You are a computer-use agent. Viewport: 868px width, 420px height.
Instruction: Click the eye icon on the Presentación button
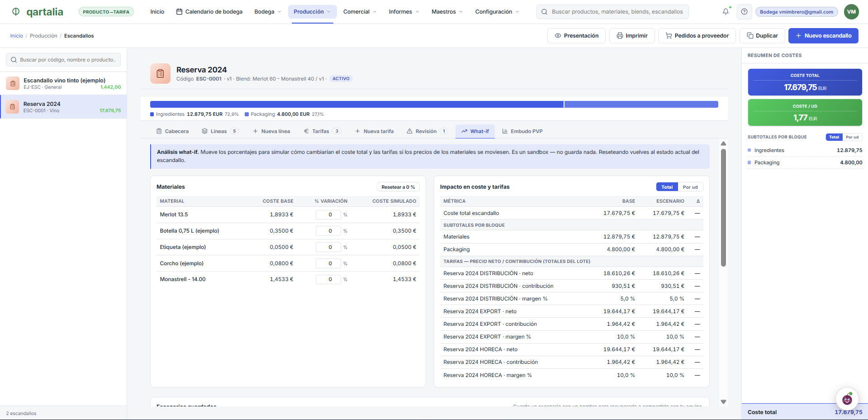(558, 36)
